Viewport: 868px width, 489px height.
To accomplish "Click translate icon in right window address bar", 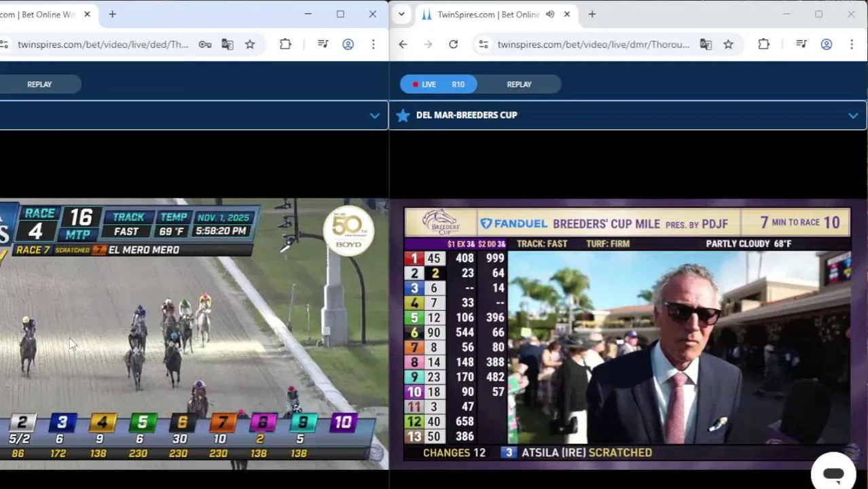I will [x=706, y=44].
